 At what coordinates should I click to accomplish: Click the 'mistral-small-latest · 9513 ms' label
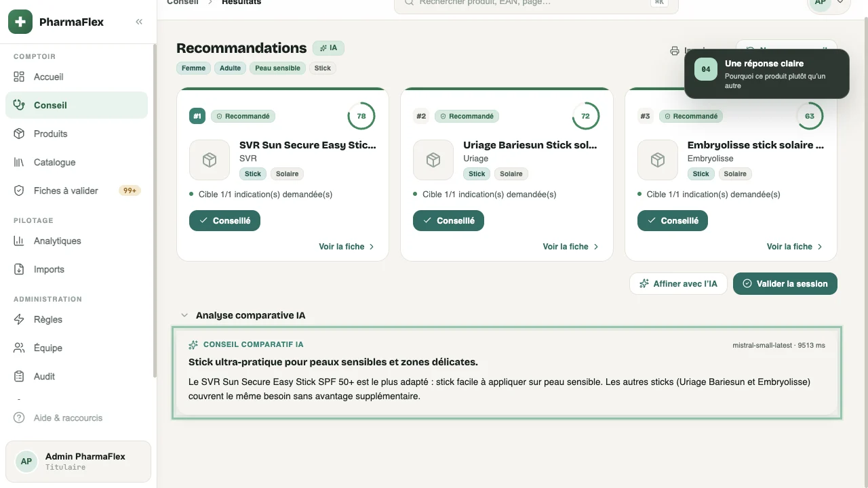[778, 345]
